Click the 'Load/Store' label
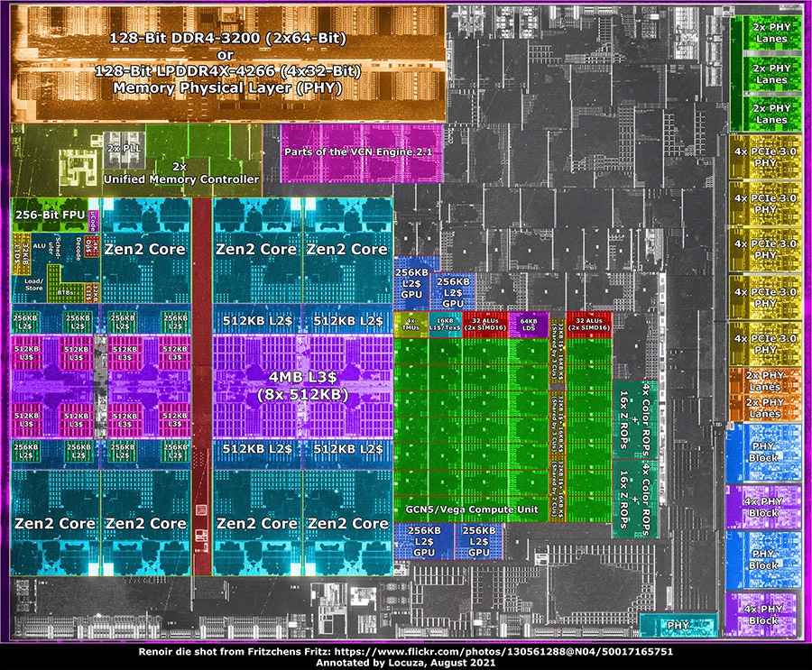 tap(34, 285)
